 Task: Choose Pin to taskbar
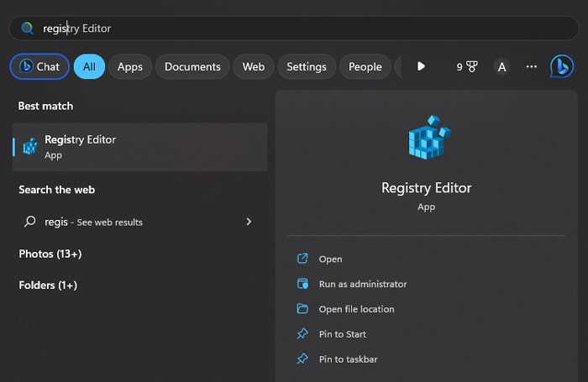click(349, 359)
